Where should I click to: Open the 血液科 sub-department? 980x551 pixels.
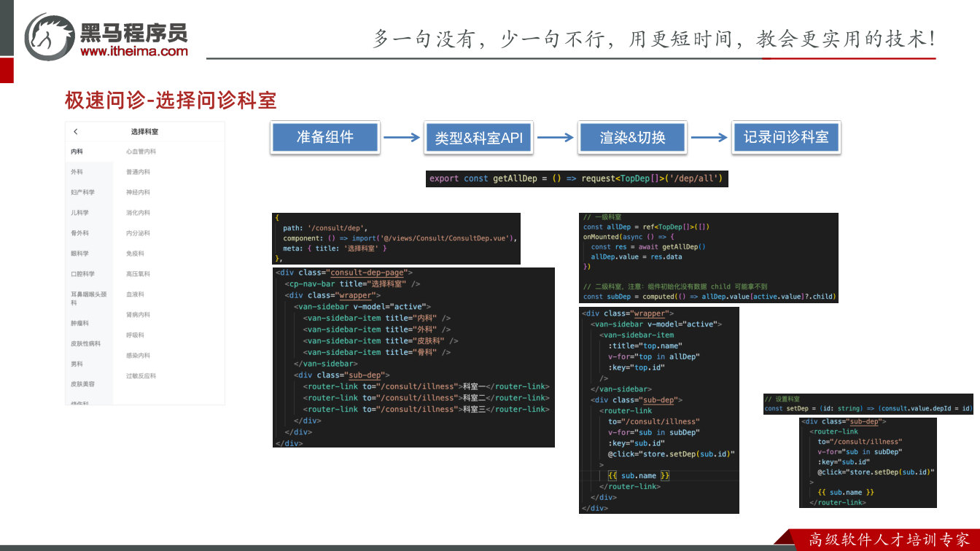(x=135, y=294)
